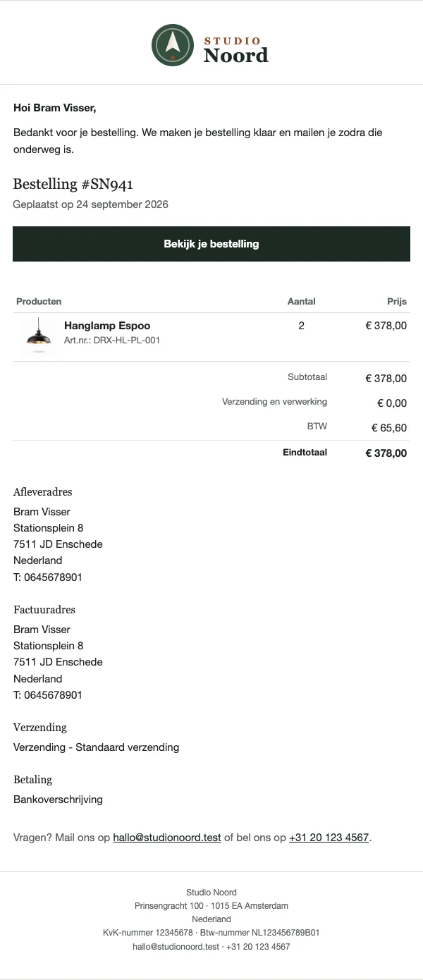423x980 pixels.
Task: Click the BTW amount € 65,60
Action: tap(389, 428)
